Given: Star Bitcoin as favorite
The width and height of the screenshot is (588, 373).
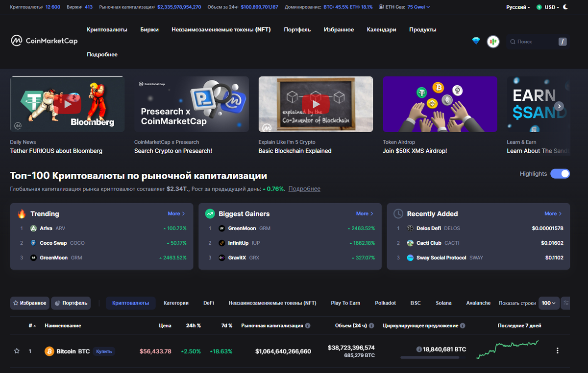Looking at the screenshot, I should coord(17,351).
